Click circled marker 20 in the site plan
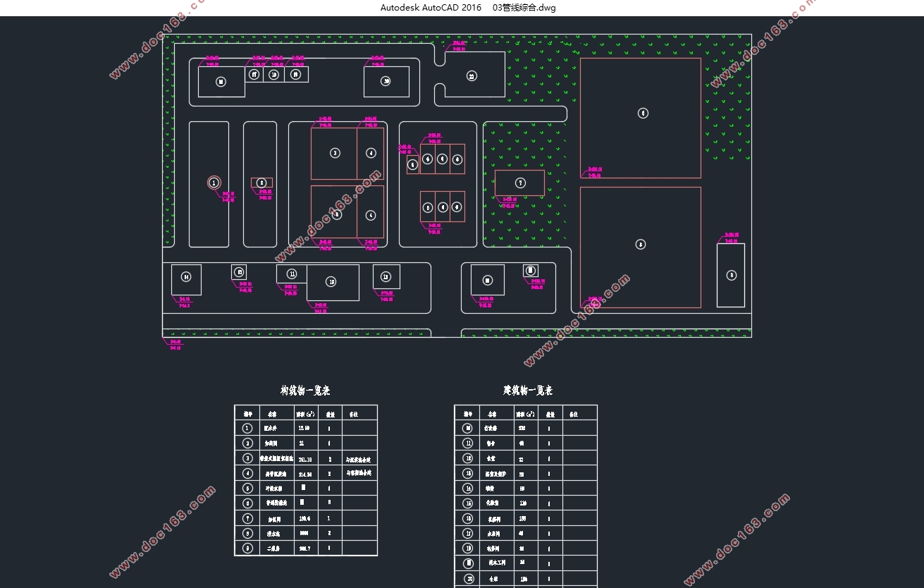This screenshot has height=588, width=924. click(x=386, y=81)
